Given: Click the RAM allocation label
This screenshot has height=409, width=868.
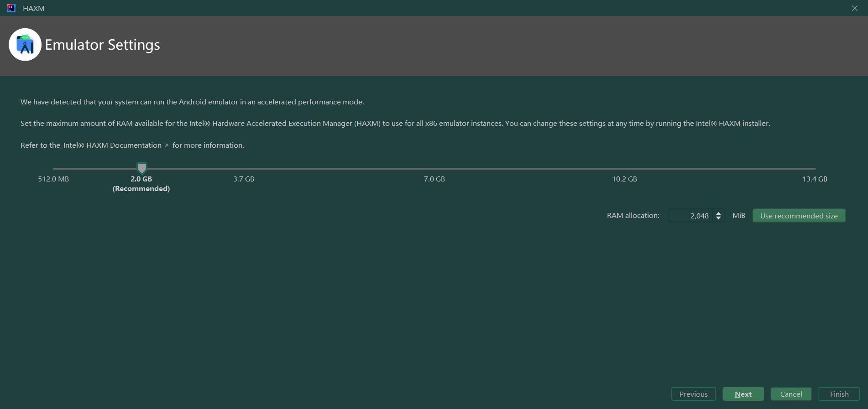Looking at the screenshot, I should click(633, 215).
